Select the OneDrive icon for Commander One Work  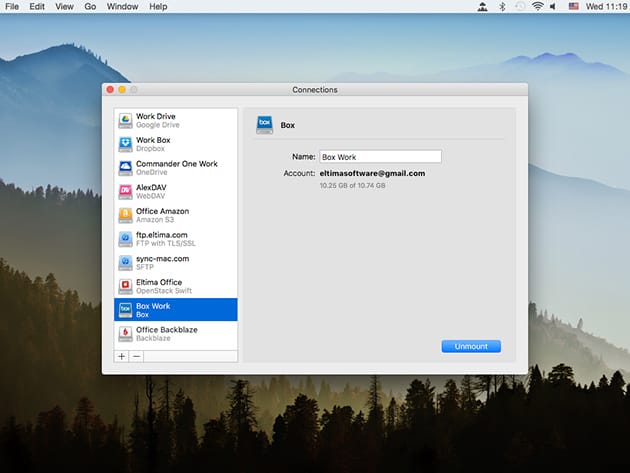click(125, 167)
